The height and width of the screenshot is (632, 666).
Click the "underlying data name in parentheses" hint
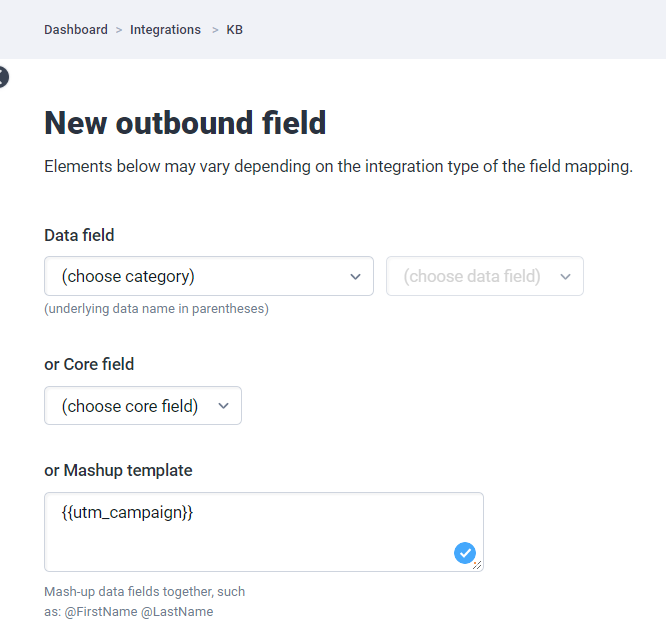coord(156,309)
